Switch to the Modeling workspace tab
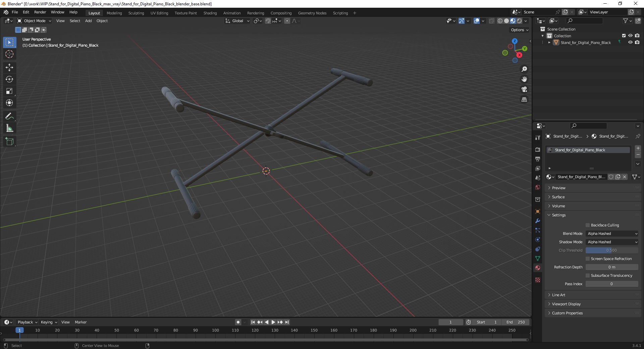Screen dimensions: 644x349 pyautogui.click(x=114, y=13)
